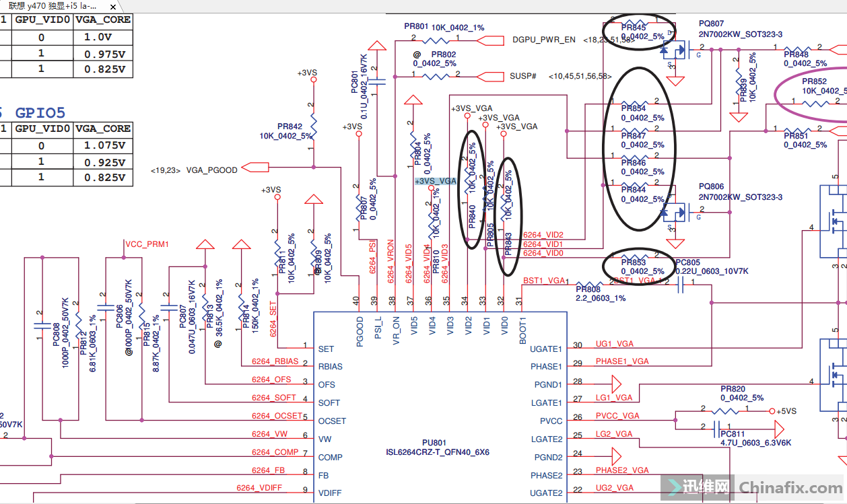
Task: Click the LG2_VGA net label
Action: (614, 434)
